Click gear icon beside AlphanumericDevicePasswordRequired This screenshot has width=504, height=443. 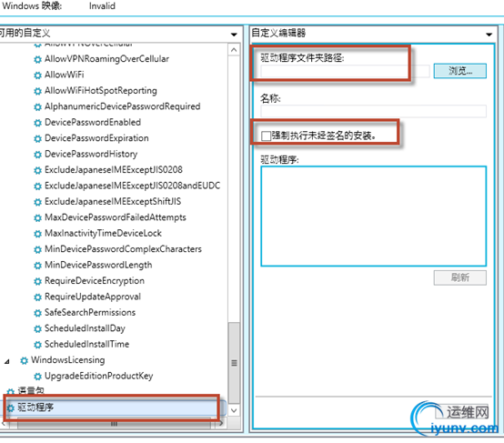click(x=37, y=107)
